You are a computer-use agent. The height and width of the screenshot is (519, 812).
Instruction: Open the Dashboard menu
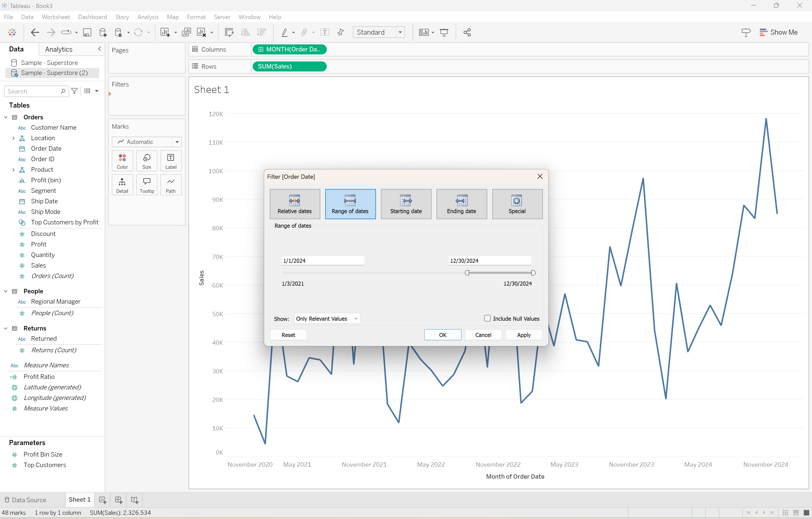pyautogui.click(x=92, y=17)
